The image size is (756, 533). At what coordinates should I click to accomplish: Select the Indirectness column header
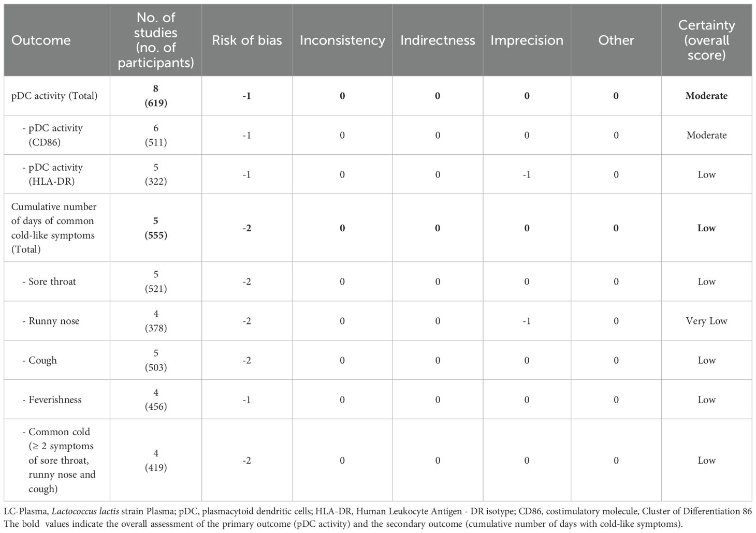tap(438, 40)
